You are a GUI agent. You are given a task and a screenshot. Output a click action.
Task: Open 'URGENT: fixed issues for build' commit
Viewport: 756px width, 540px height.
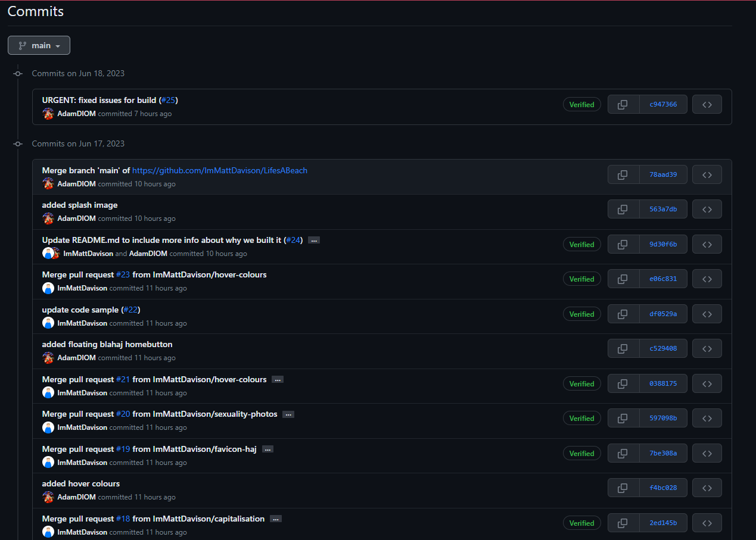click(99, 100)
